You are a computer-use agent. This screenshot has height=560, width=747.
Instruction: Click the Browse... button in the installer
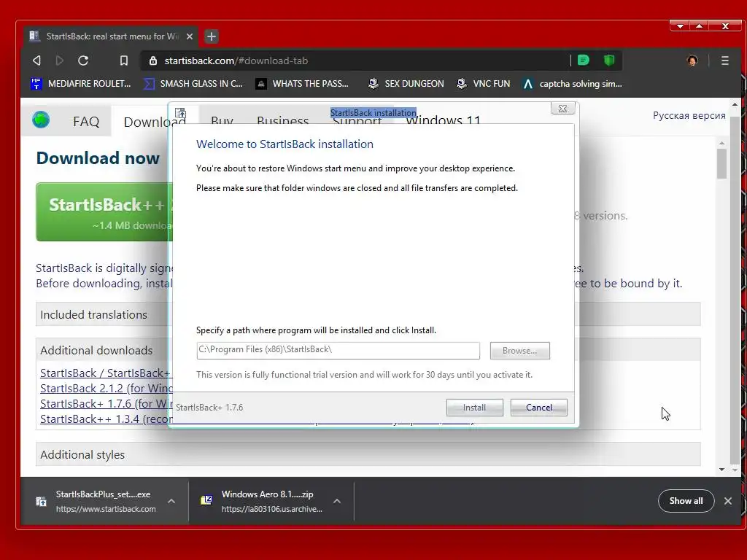pyautogui.click(x=519, y=351)
